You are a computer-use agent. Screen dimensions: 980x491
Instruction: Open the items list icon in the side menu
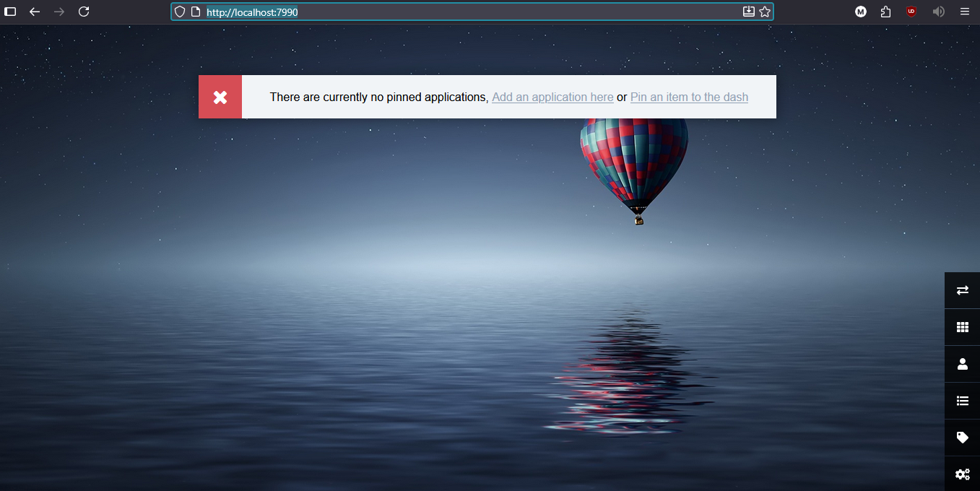[962, 401]
